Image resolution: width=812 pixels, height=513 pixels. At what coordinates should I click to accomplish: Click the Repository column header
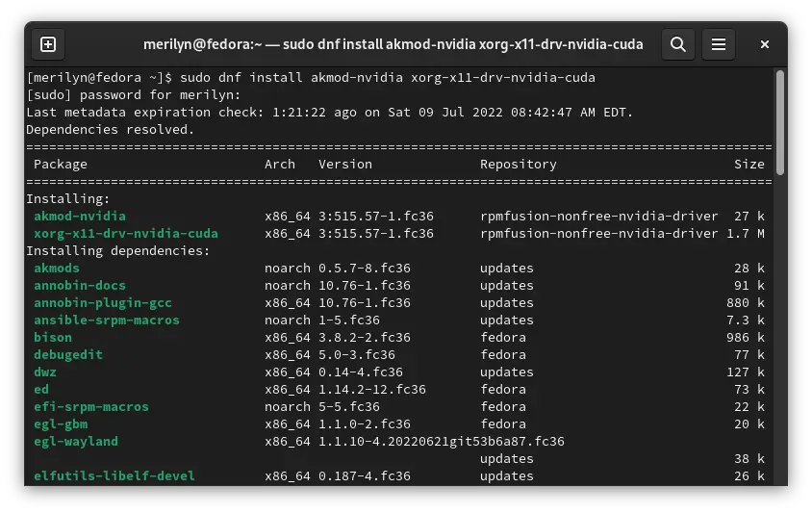pos(519,165)
